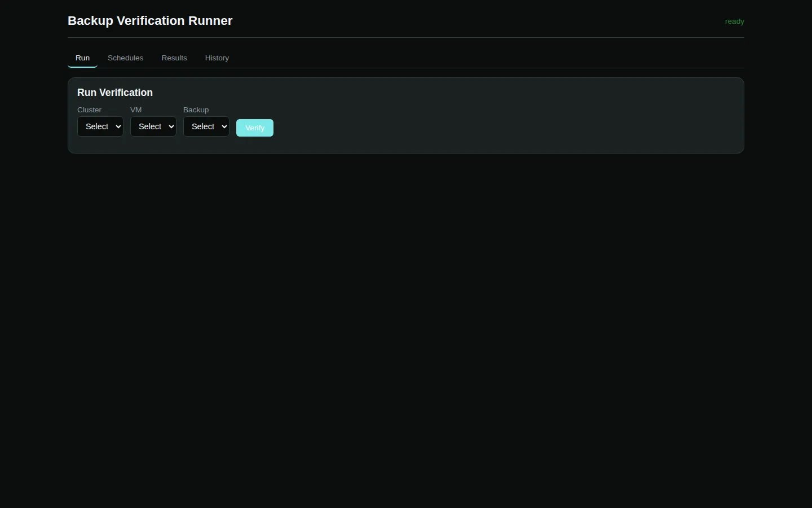This screenshot has height=508, width=812.
Task: Expand the Backup select dropdown
Action: [x=206, y=126]
